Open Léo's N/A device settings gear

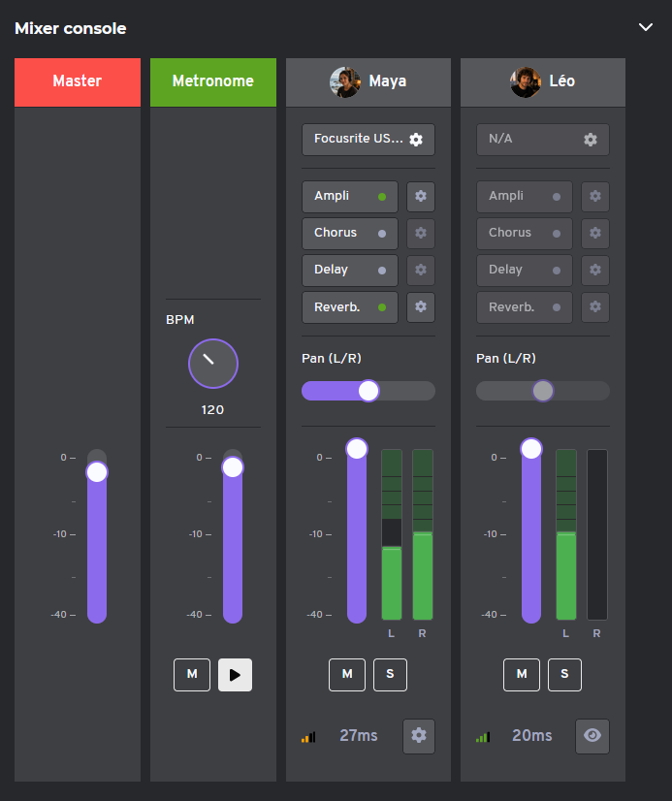(x=591, y=140)
